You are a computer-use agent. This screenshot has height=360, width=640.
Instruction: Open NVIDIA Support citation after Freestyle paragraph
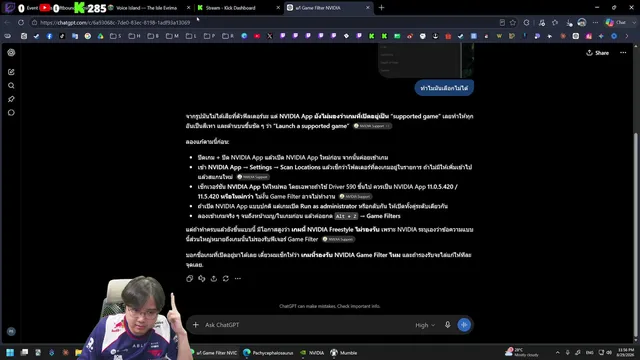coord(338,239)
